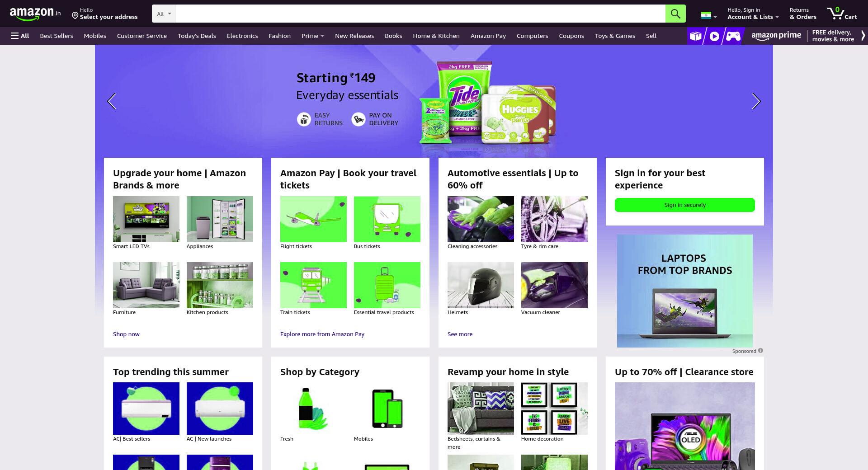Open the Smart LED TVs image

pyautogui.click(x=146, y=219)
